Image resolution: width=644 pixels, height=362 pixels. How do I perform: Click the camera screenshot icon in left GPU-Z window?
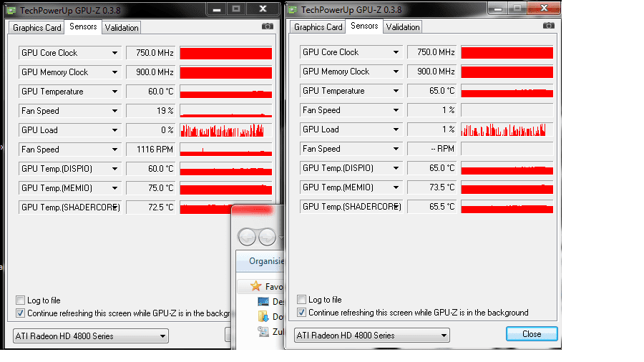[x=268, y=26]
